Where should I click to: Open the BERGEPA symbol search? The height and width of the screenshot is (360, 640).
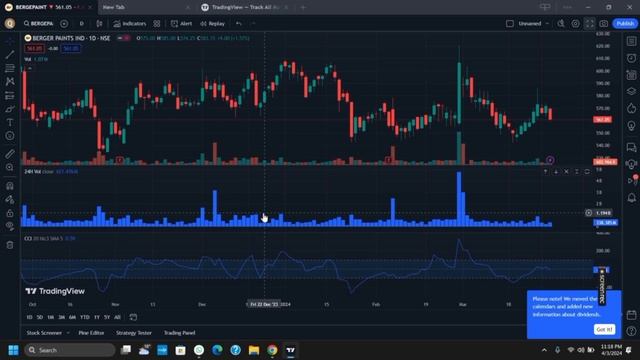[x=38, y=24]
